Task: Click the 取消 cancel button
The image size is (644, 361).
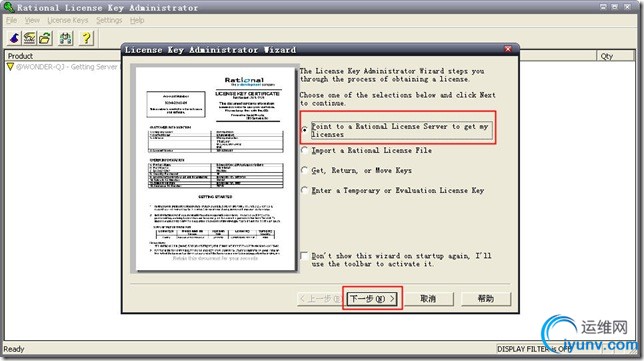Action: (x=428, y=299)
